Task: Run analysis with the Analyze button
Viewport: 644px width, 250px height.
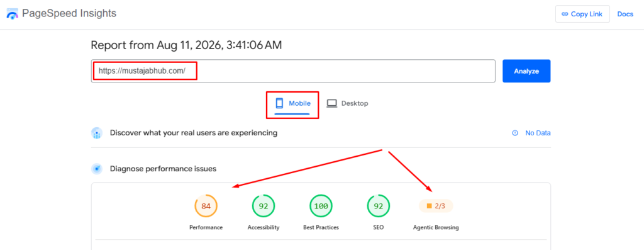Action: (526, 71)
